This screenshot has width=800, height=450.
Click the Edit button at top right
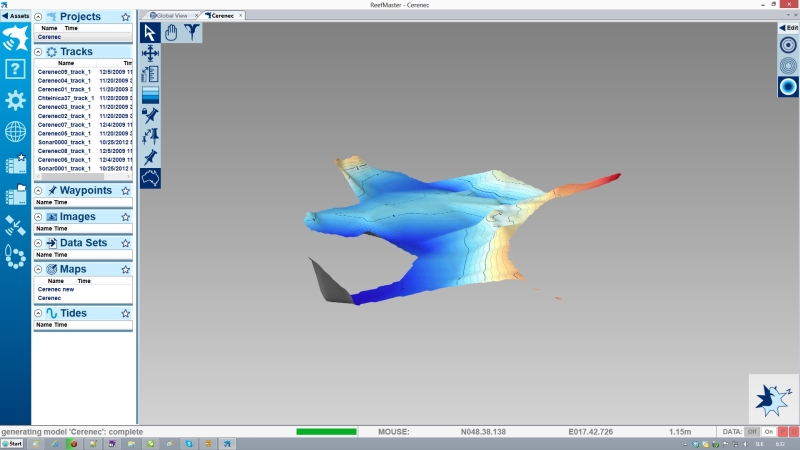point(788,27)
